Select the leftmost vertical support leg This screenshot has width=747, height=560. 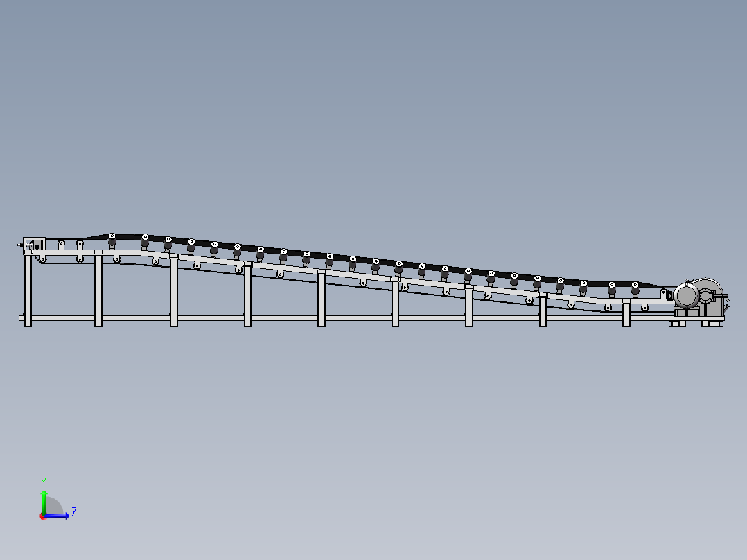coord(28,291)
